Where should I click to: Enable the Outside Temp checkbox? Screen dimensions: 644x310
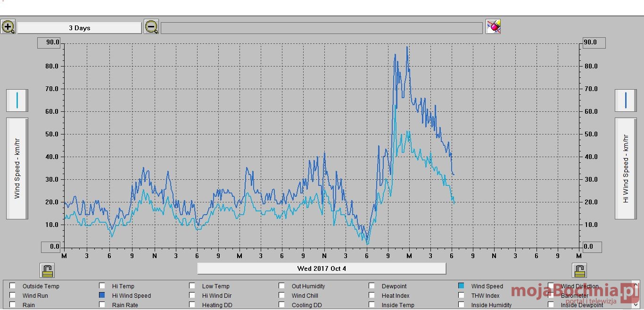click(x=13, y=285)
